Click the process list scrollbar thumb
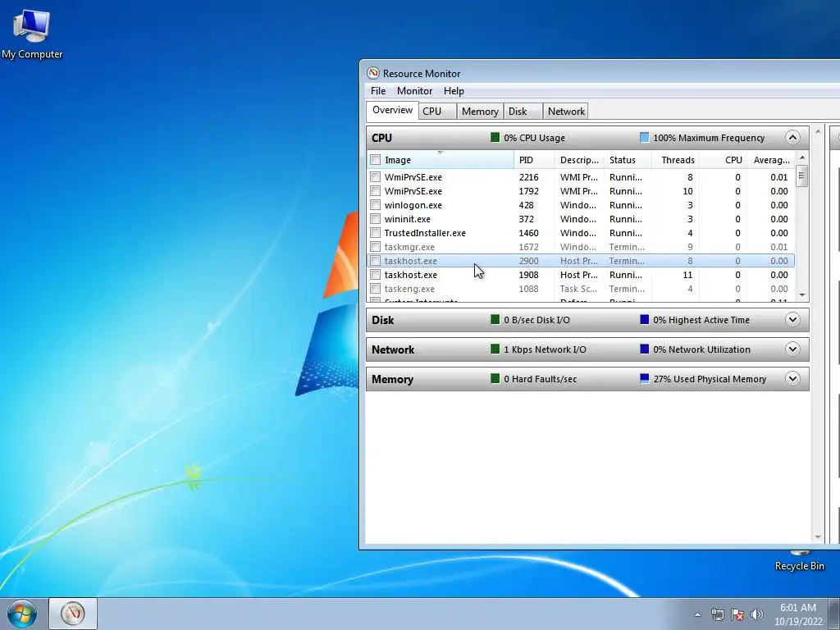The height and width of the screenshot is (630, 840). tap(802, 176)
